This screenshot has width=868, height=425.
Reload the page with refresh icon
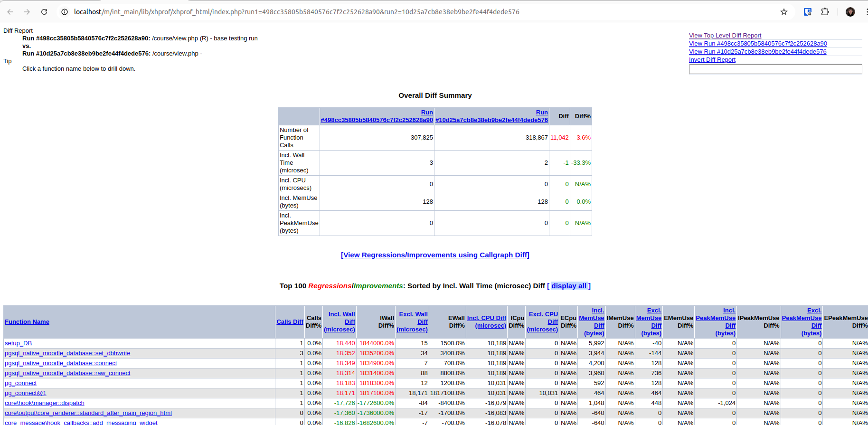tap(44, 12)
